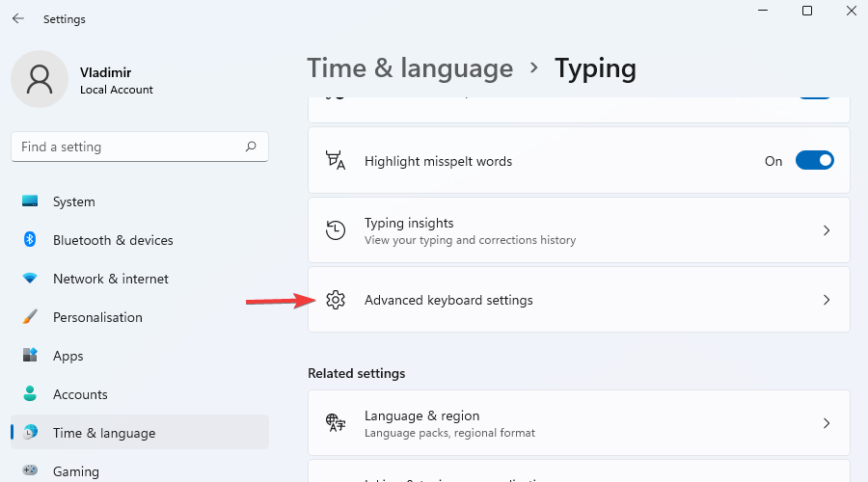Click the Personalisation paintbrush icon

[30, 317]
